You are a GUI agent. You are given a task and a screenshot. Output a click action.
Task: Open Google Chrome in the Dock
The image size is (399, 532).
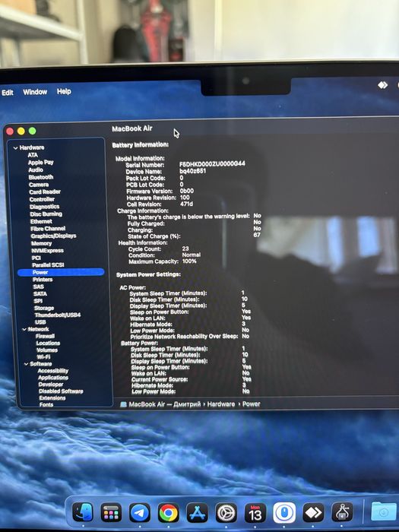[x=168, y=513]
